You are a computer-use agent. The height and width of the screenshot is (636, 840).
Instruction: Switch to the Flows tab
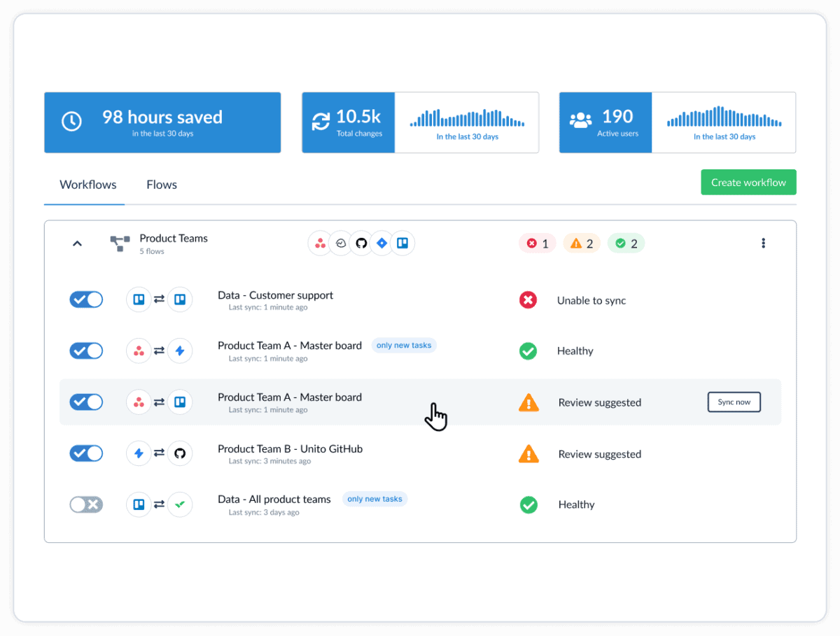coord(161,184)
